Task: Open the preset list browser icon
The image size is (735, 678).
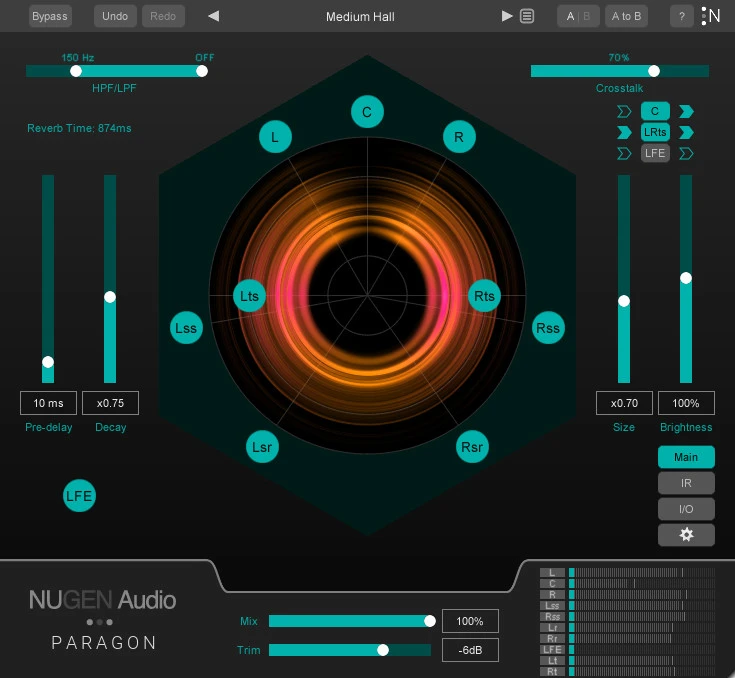Action: pyautogui.click(x=527, y=17)
